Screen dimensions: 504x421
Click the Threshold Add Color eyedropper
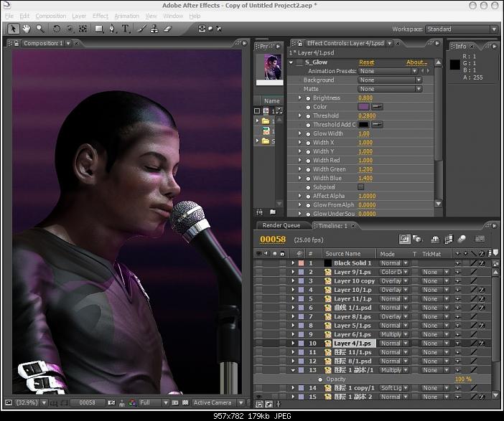pos(378,124)
